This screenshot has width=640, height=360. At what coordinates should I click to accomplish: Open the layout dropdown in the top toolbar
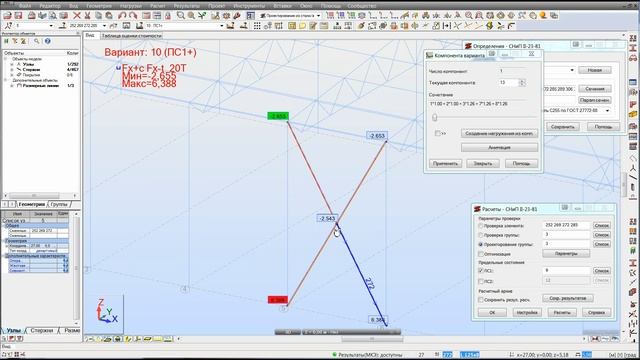coord(319,16)
